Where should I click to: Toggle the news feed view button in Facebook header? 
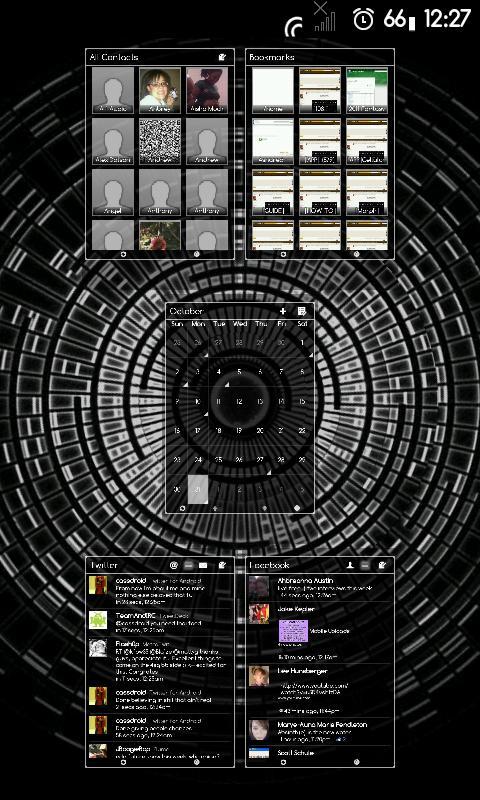point(365,565)
